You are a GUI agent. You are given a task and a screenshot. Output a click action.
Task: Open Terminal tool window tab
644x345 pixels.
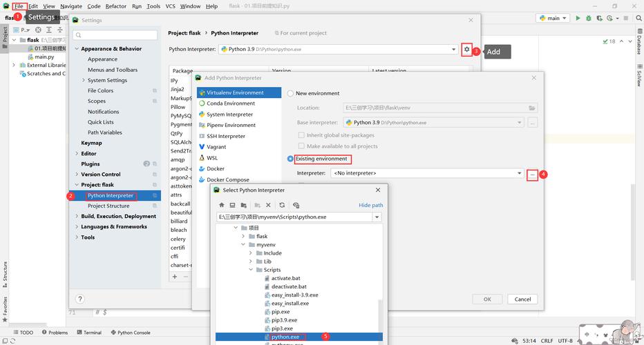point(89,333)
